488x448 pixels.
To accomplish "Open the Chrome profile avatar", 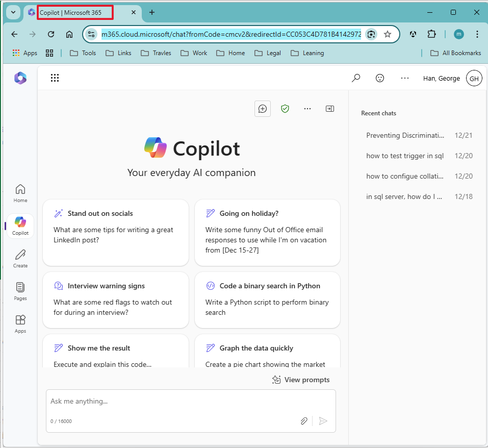I will (459, 34).
